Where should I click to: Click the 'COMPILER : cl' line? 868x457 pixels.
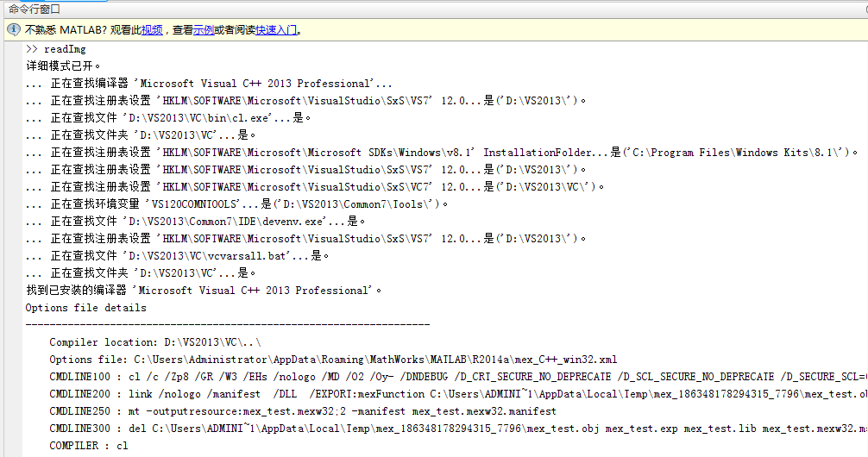(89, 446)
